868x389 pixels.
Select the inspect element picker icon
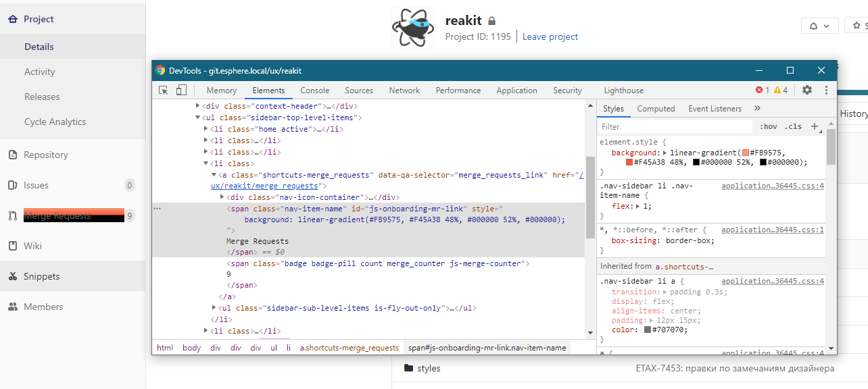click(164, 90)
